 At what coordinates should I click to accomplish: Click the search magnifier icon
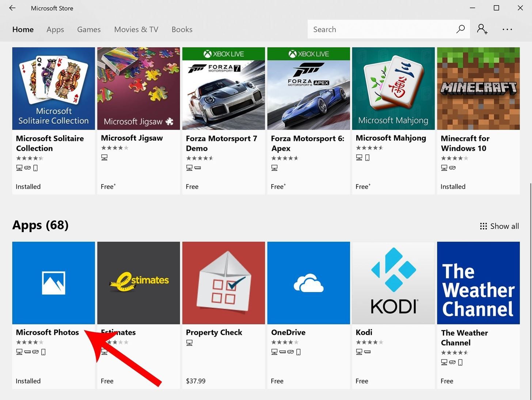(460, 29)
